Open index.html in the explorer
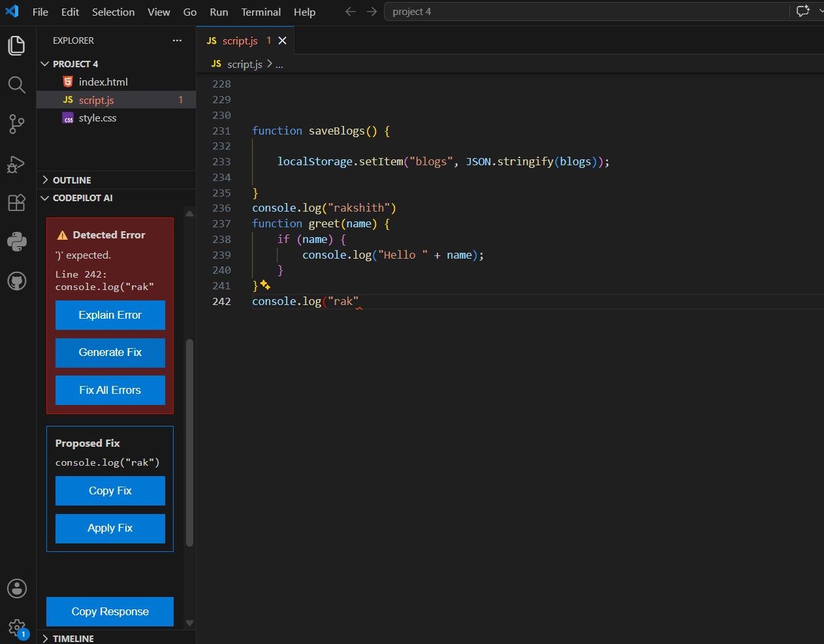The height and width of the screenshot is (644, 824). pos(116,82)
